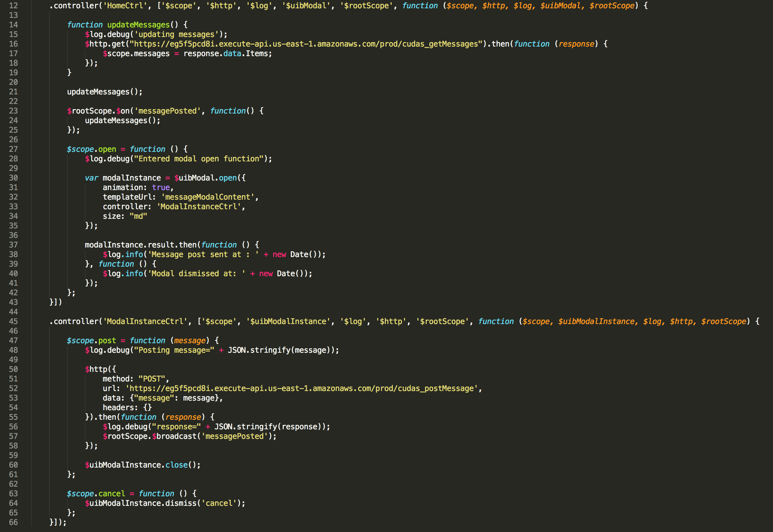The height and width of the screenshot is (532, 773).
Task: Click "Posting message=" debug string
Action: pyautogui.click(x=174, y=350)
